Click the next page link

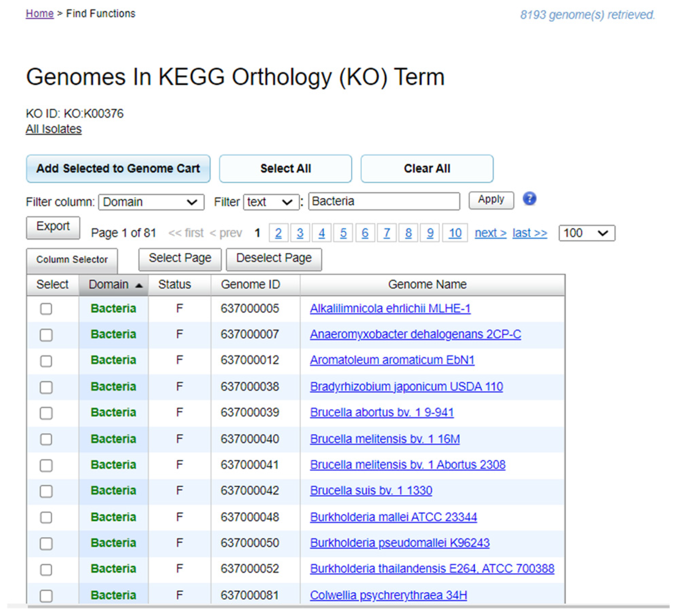(x=490, y=233)
